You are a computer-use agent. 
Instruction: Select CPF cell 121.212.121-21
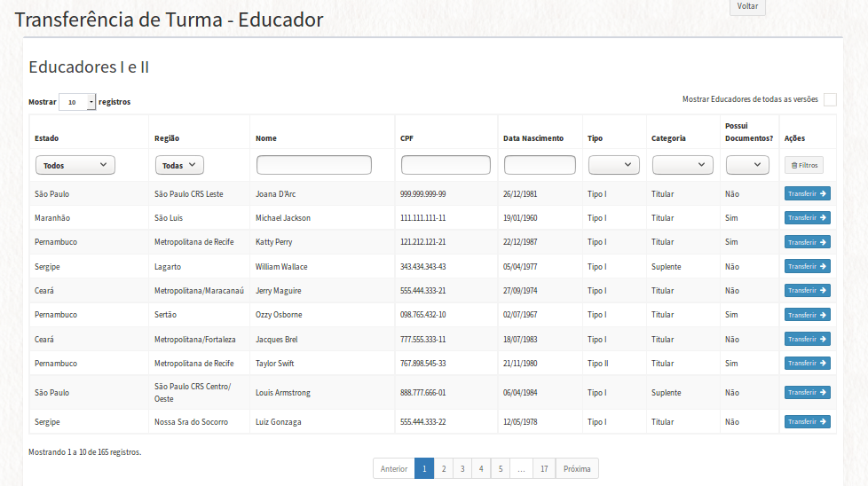click(423, 242)
